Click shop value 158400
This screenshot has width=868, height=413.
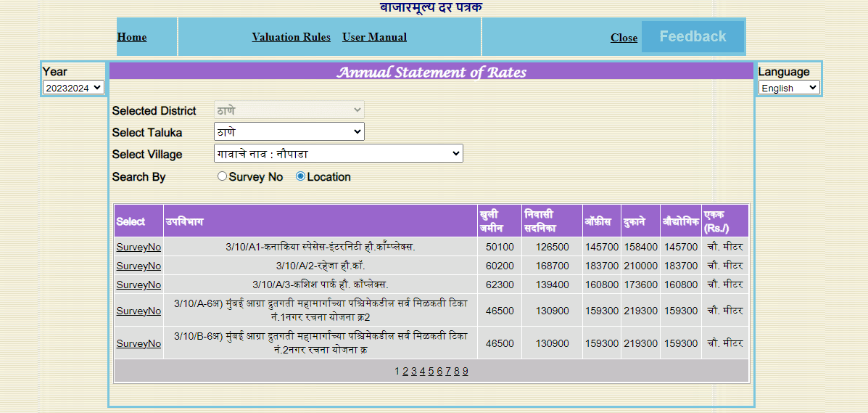coord(640,247)
